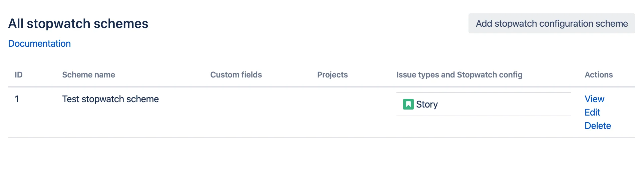Click blank space right of Story entry
Screen dimensions: 644x171
[x=504, y=105]
